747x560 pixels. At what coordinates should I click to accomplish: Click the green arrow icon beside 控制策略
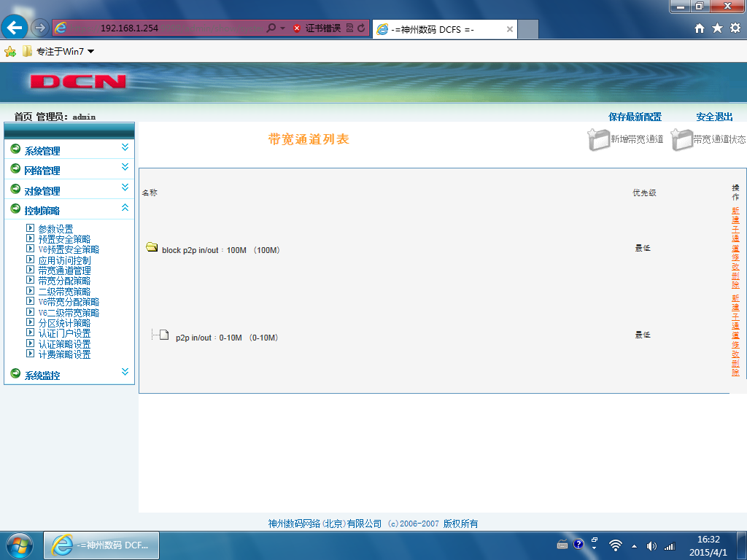click(15, 209)
